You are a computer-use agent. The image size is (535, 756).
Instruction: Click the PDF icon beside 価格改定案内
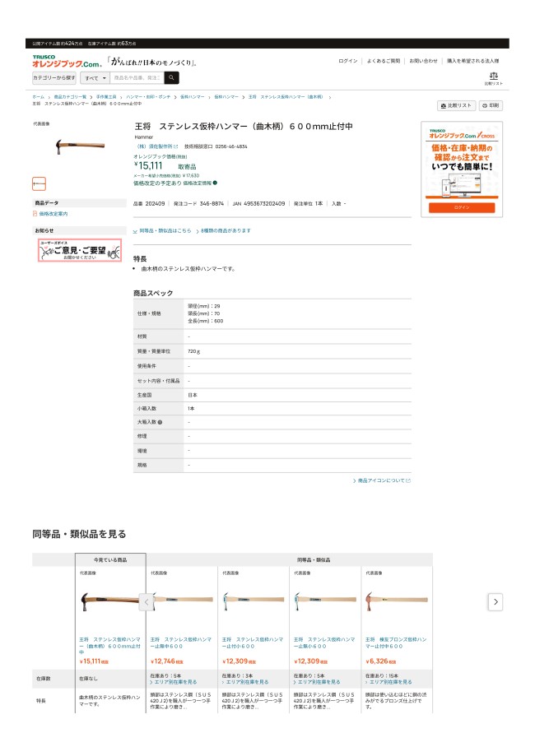[35, 214]
